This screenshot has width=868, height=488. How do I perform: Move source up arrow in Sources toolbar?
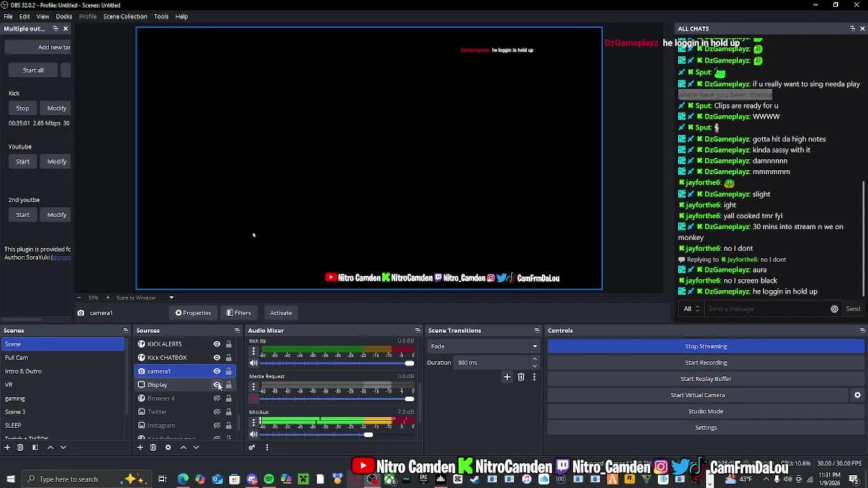tap(183, 447)
